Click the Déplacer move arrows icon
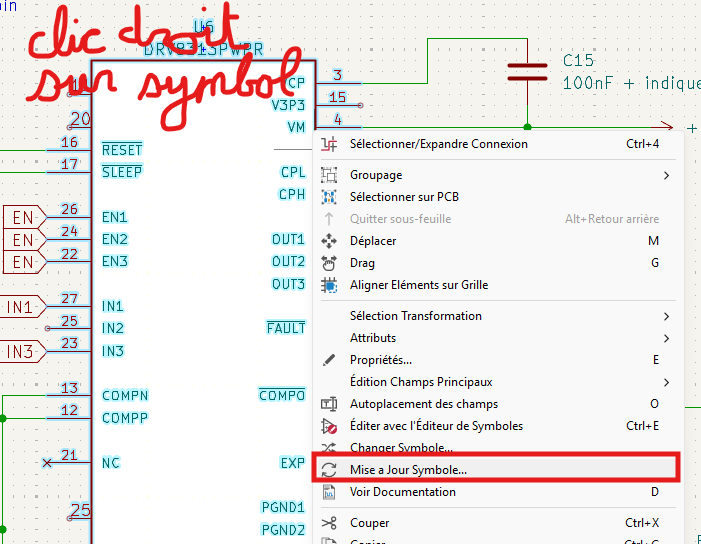Image resolution: width=701 pixels, height=544 pixels. pos(329,241)
